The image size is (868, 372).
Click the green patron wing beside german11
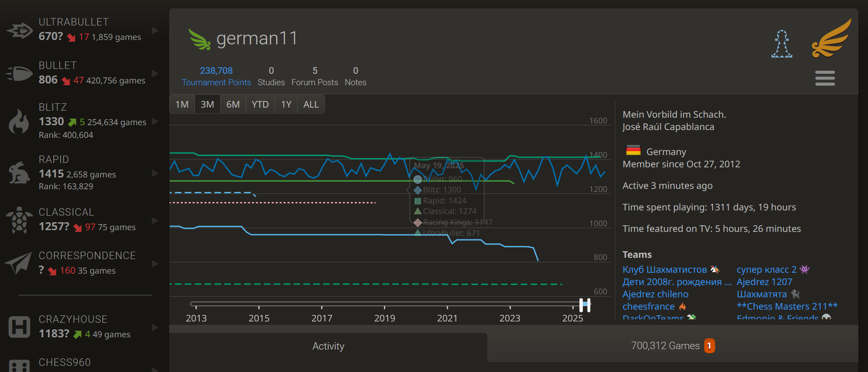click(x=199, y=39)
